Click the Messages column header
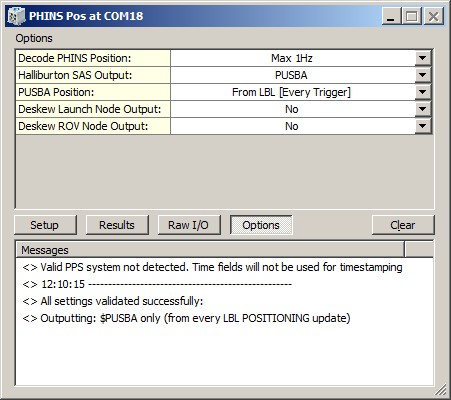 pos(210,250)
